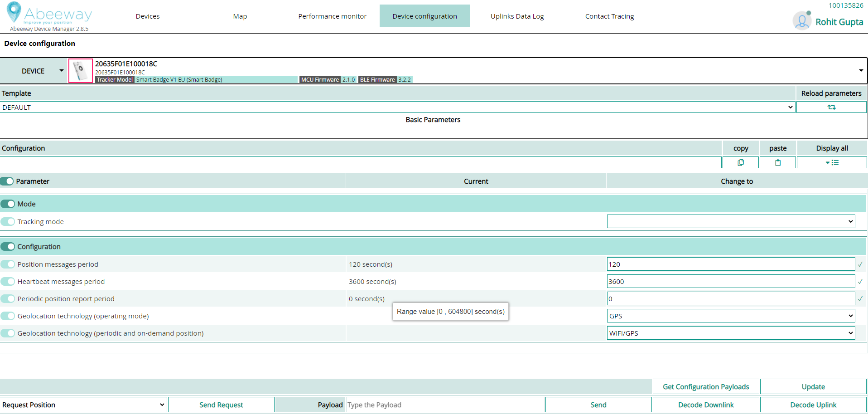Open the Uplinks Data Log tab
The height and width of the screenshot is (415, 868).
pyautogui.click(x=517, y=16)
